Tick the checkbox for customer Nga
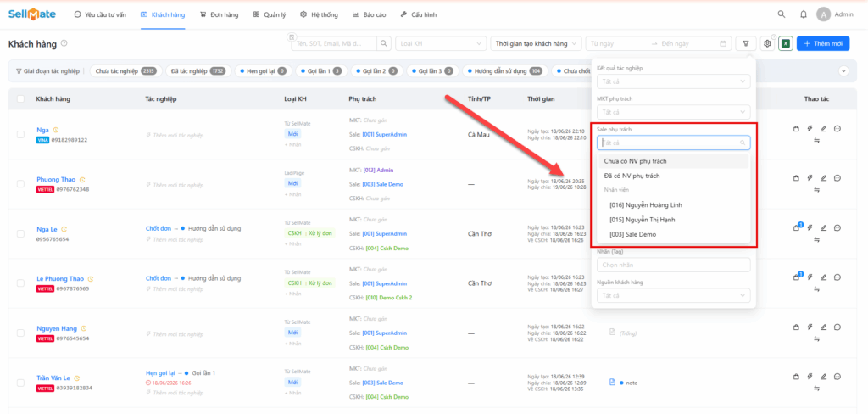 (20, 135)
